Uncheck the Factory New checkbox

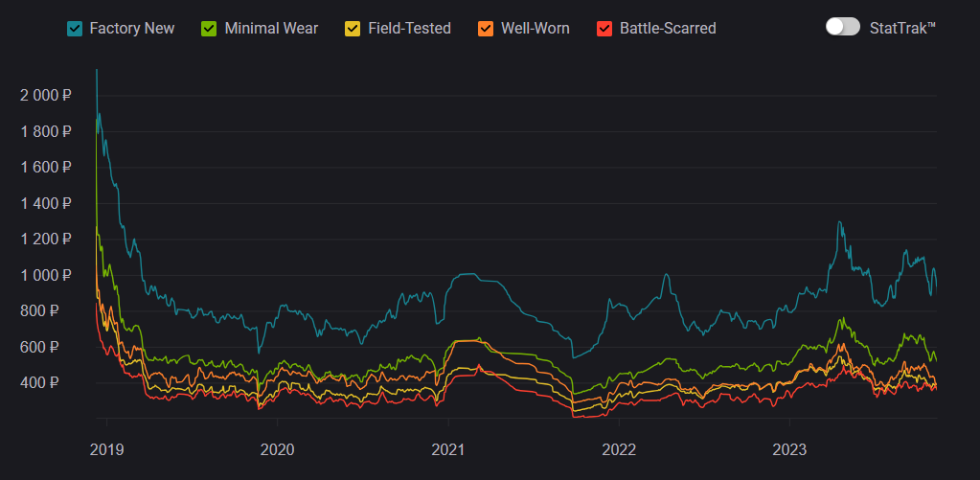[75, 29]
